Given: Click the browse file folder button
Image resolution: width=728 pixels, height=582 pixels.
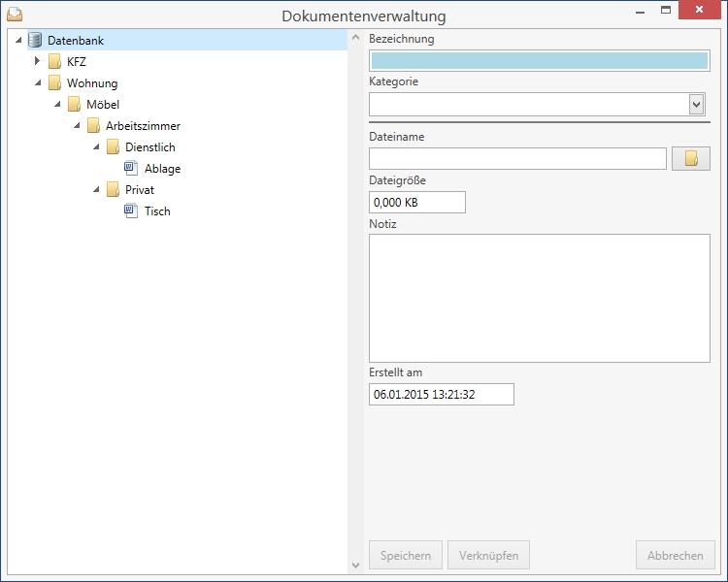Looking at the screenshot, I should 691,159.
